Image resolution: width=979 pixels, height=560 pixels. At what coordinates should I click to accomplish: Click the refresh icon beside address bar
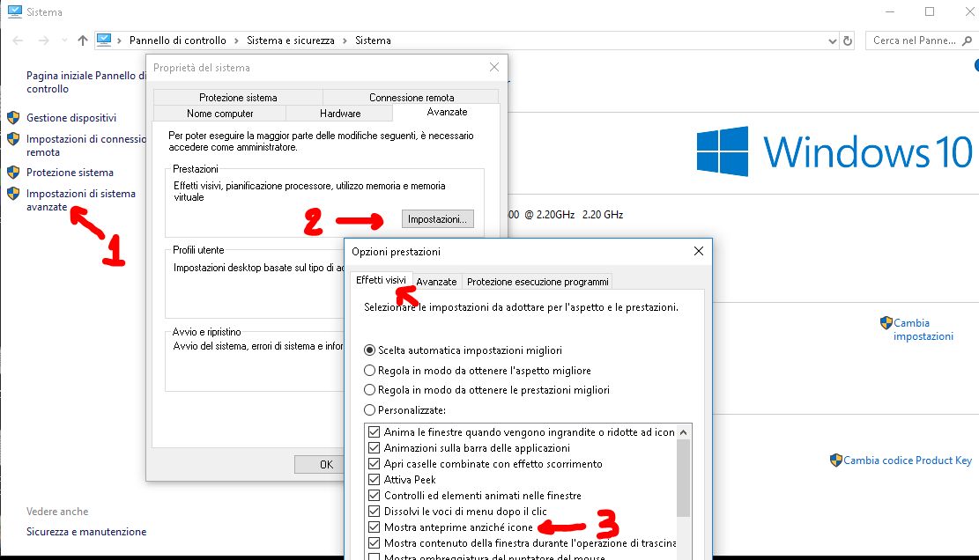847,41
